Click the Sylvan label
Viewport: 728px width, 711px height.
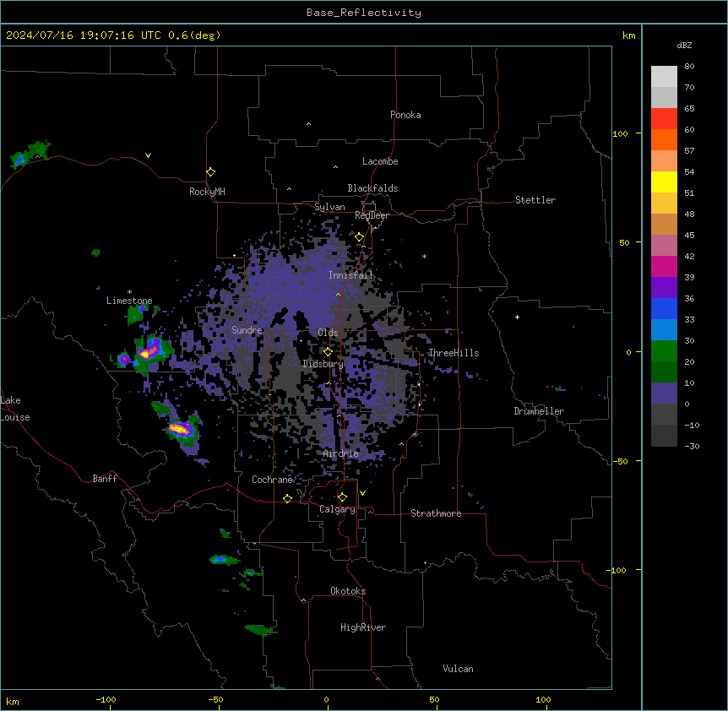pyautogui.click(x=329, y=207)
